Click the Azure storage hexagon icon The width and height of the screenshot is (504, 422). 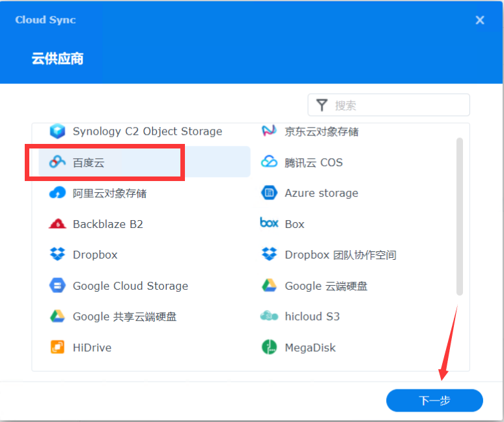click(269, 193)
